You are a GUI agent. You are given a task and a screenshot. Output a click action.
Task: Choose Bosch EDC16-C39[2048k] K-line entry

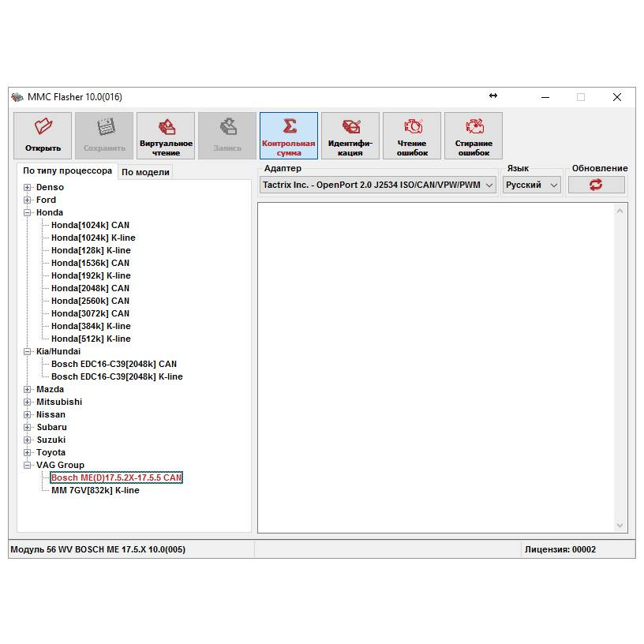point(117,377)
